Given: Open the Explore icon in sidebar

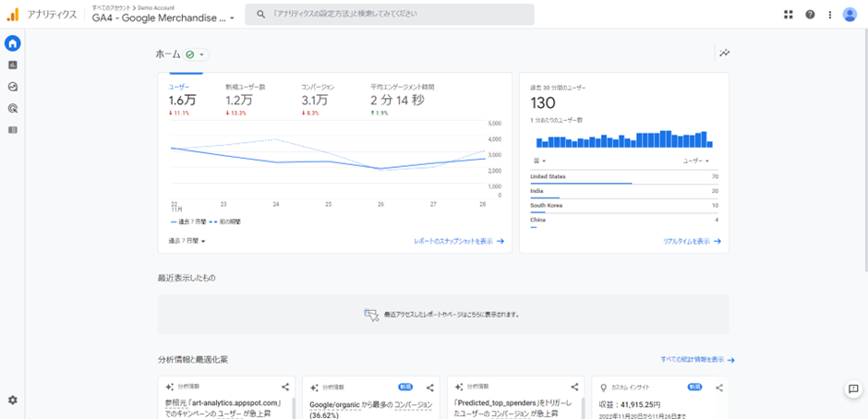Looking at the screenshot, I should point(13,87).
